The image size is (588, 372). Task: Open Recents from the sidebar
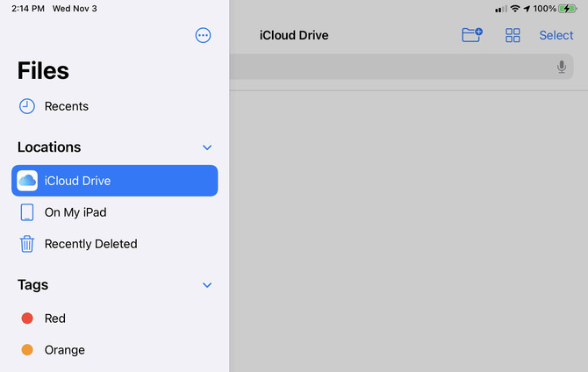pos(115,106)
